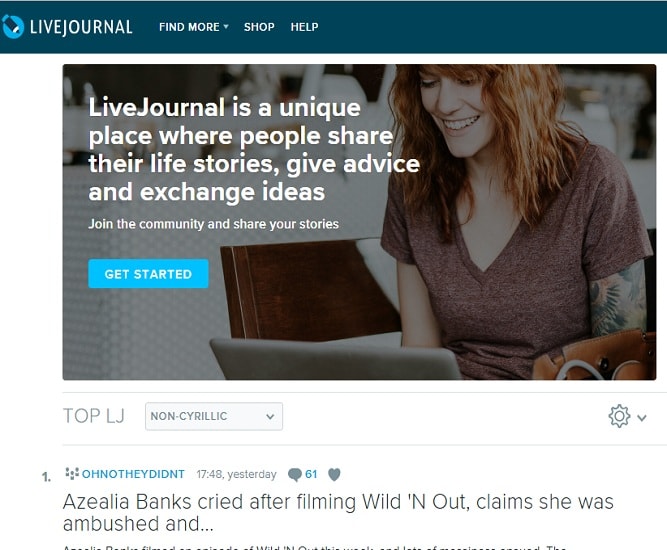Expand the chevron next to the gear
667x550 pixels.
tap(642, 418)
